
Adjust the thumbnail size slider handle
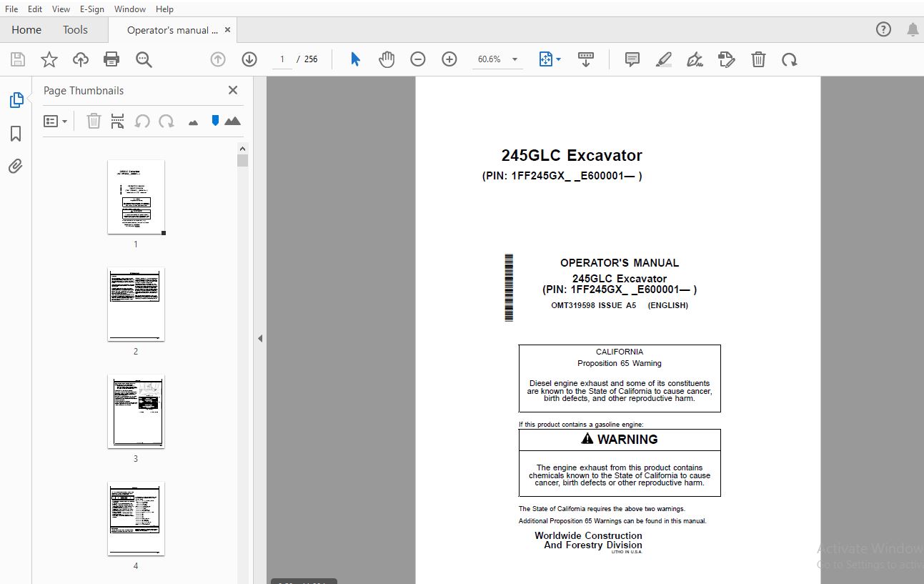(215, 121)
